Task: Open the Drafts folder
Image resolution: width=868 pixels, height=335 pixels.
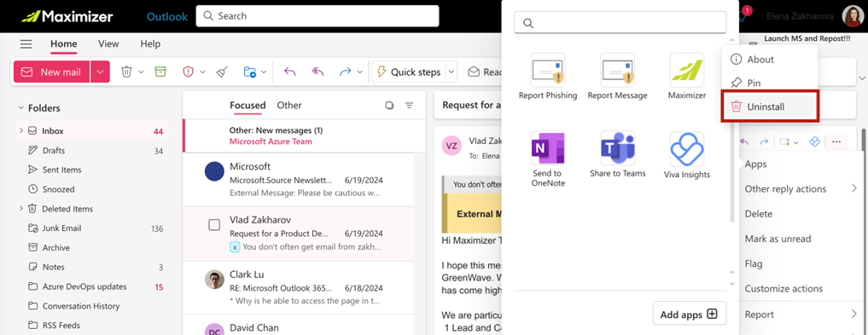Action: pos(92,150)
